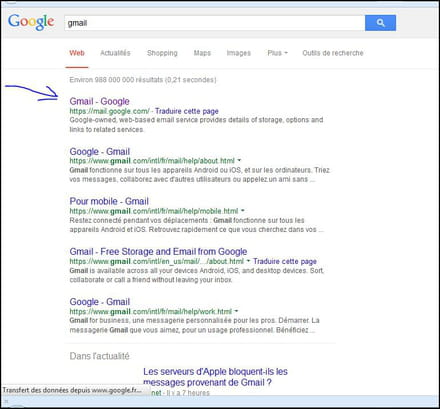This screenshot has width=440, height=409.
Task: Open Google - Gmail about.html result
Action: click(99, 152)
